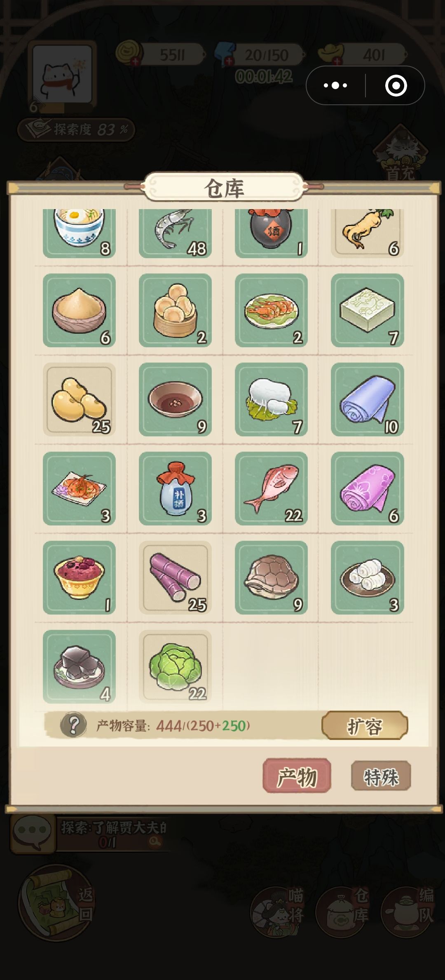The height and width of the screenshot is (980, 445).
Task: Choose the green cabbage item
Action: click(175, 667)
